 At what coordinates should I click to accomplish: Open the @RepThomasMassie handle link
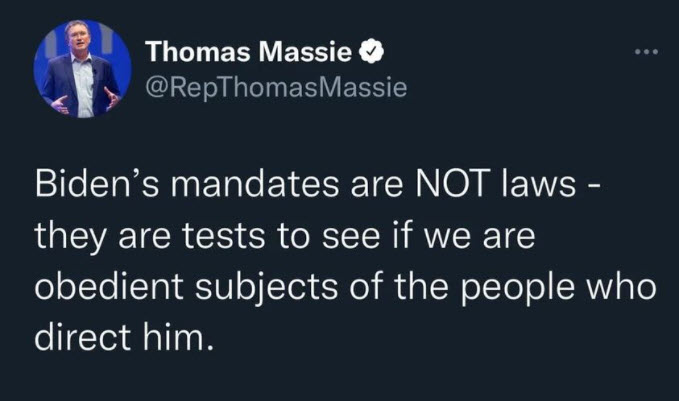[276, 87]
